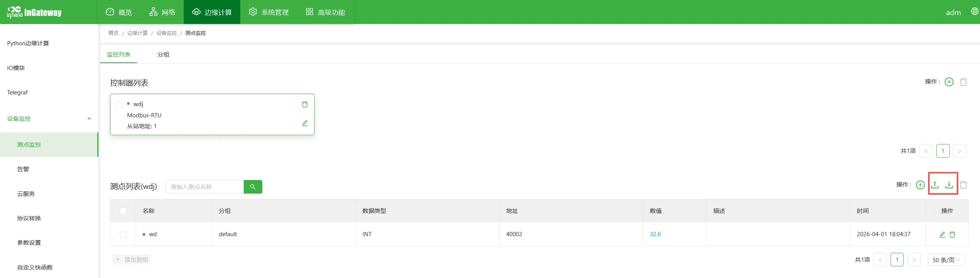
Task: Switch to the 分组 tab
Action: [x=163, y=55]
